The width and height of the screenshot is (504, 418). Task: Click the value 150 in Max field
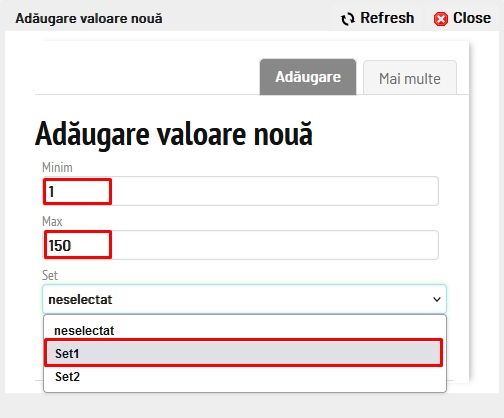tap(60, 246)
